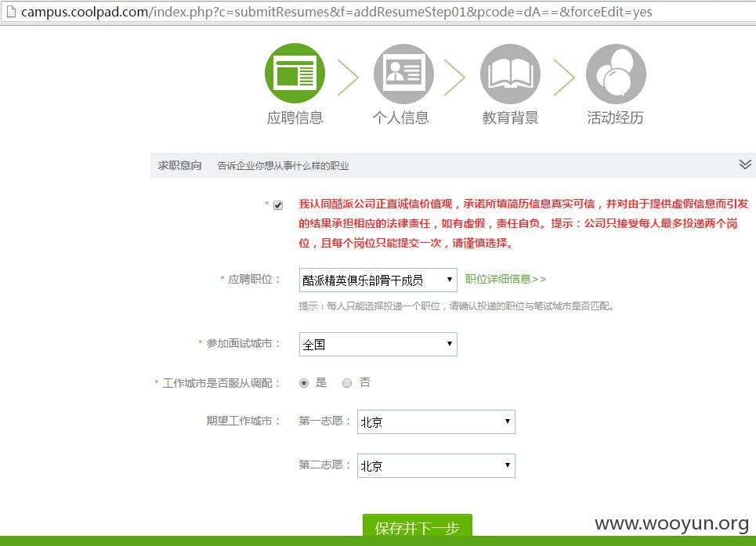Open the 第一志愿 city dropdown

pos(436,421)
